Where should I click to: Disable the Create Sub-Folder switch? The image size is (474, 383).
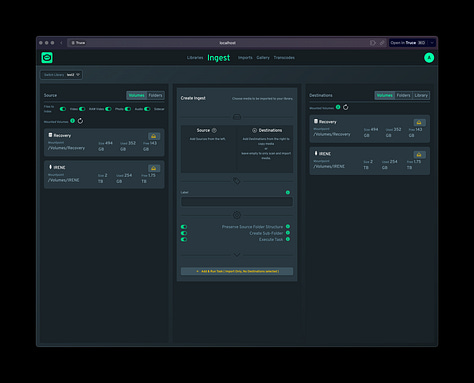[184, 233]
